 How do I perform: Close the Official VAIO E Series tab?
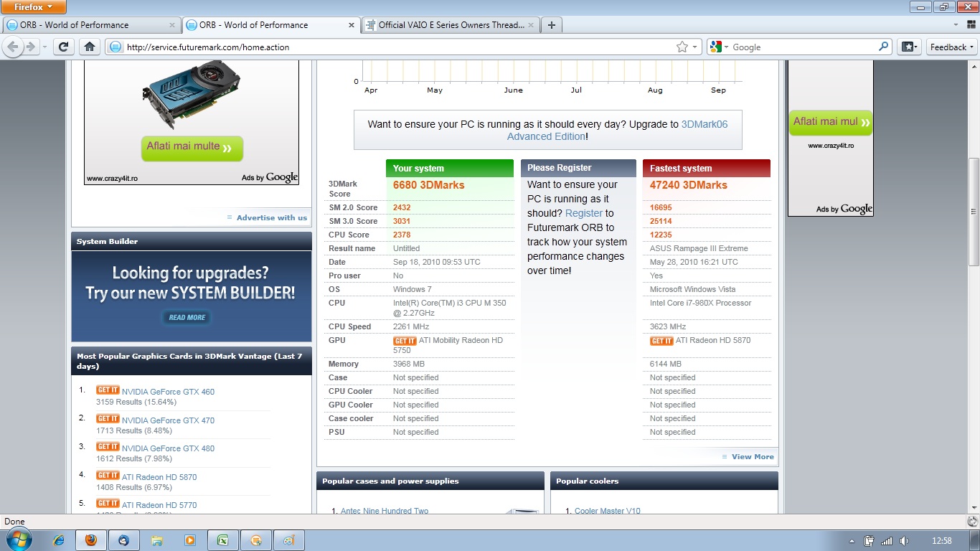pyautogui.click(x=530, y=25)
